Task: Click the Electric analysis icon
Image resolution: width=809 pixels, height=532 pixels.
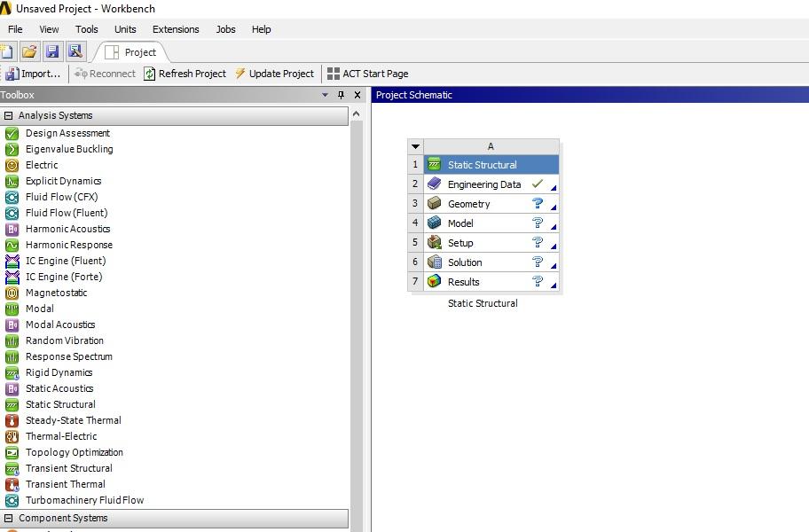Action: tap(12, 166)
